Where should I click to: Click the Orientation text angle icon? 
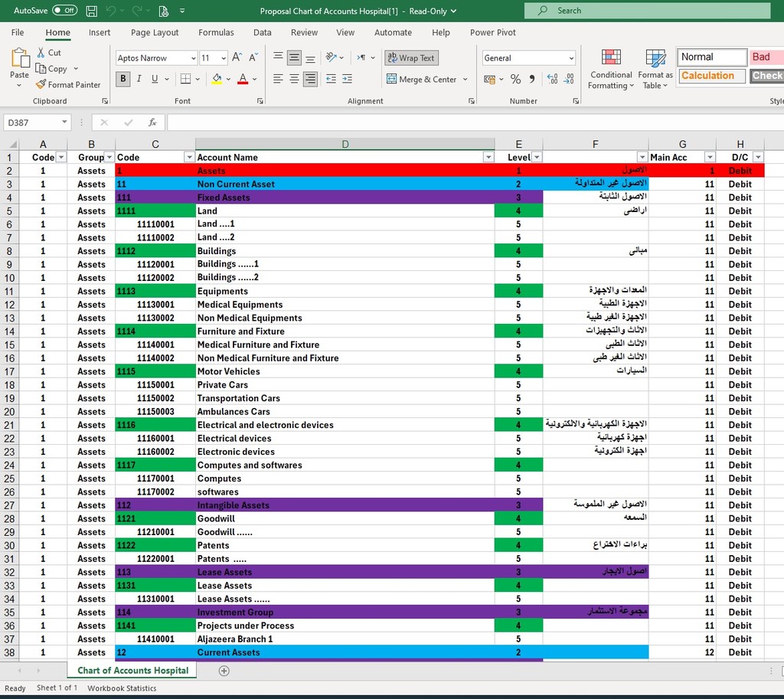tap(331, 57)
